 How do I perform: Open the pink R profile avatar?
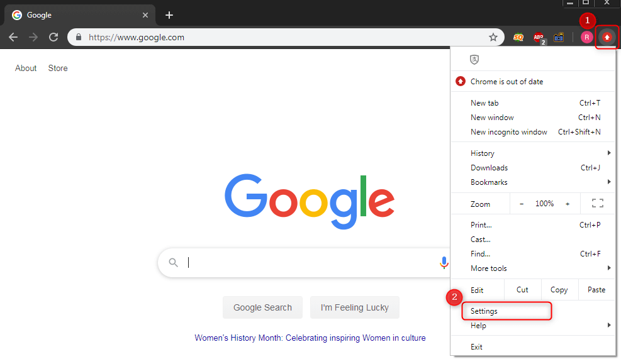(x=586, y=37)
